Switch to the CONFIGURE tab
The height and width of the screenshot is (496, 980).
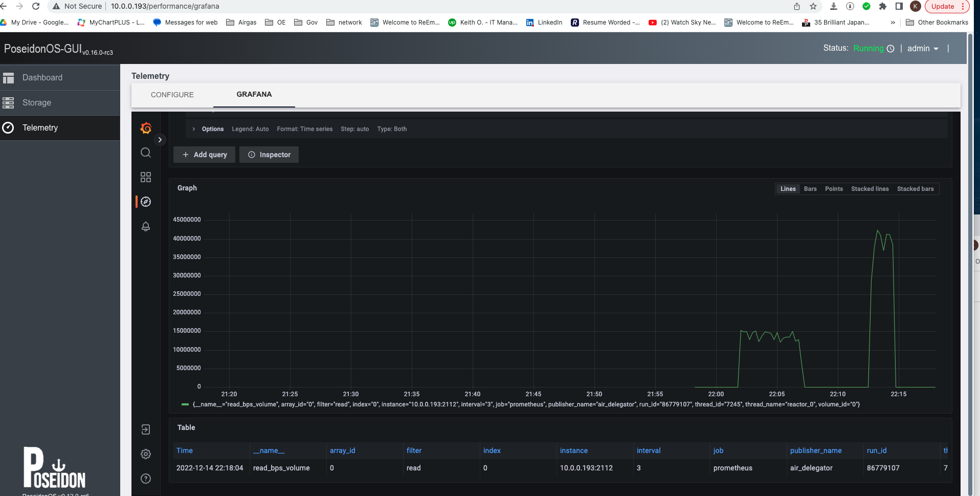(x=172, y=95)
